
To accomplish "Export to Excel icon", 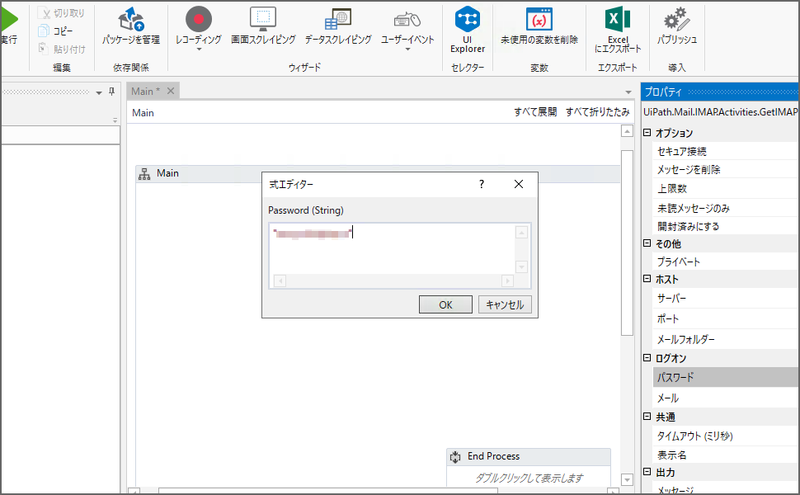I will 617,30.
